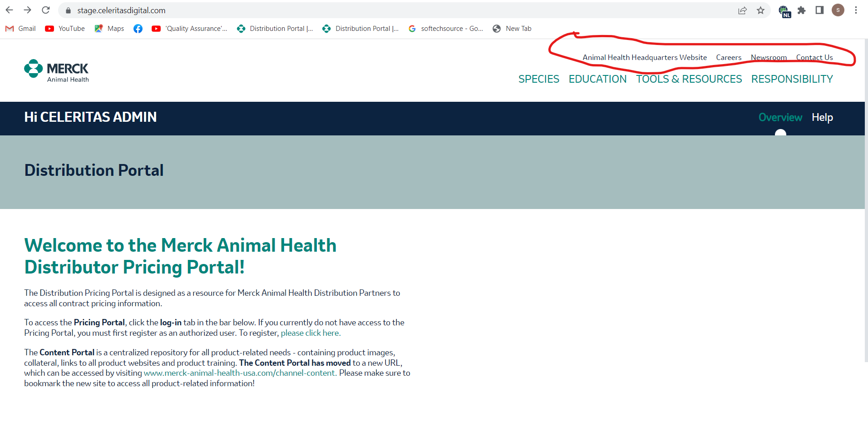Open the Contact Us link
Image resolution: width=868 pixels, height=423 pixels.
[814, 57]
